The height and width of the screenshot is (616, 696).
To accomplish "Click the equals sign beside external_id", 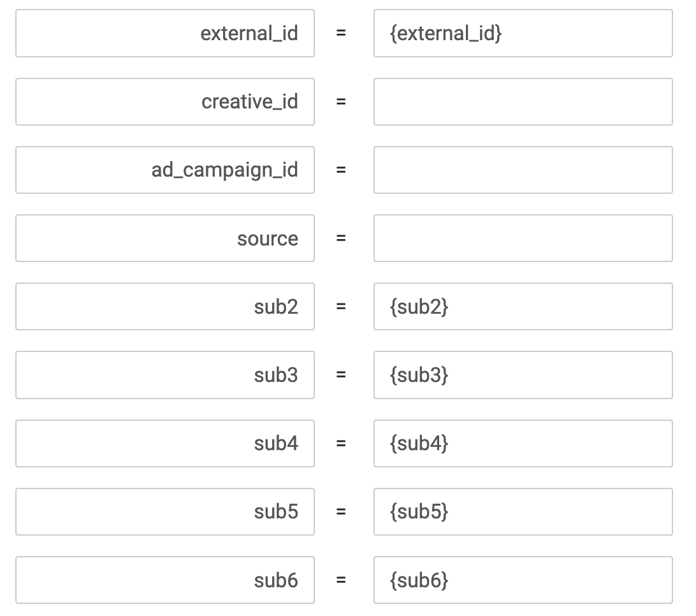I will [341, 33].
